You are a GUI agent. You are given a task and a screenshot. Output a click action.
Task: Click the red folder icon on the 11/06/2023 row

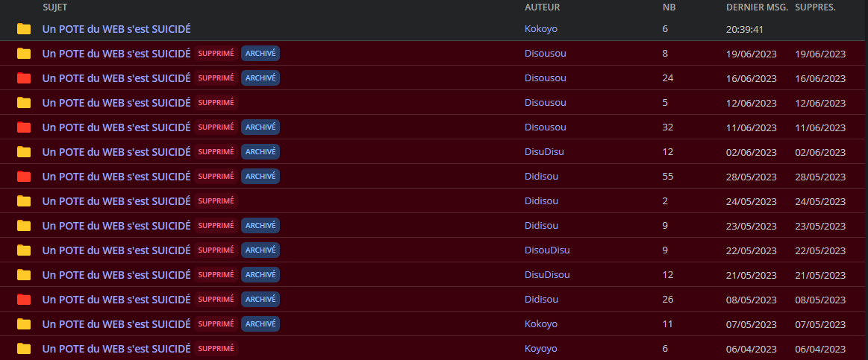coord(24,127)
